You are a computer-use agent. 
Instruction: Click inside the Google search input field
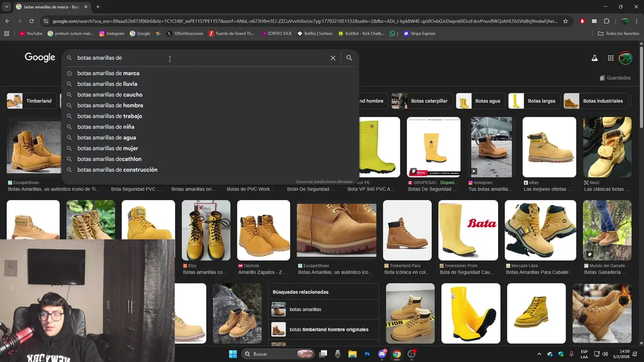tap(201, 58)
